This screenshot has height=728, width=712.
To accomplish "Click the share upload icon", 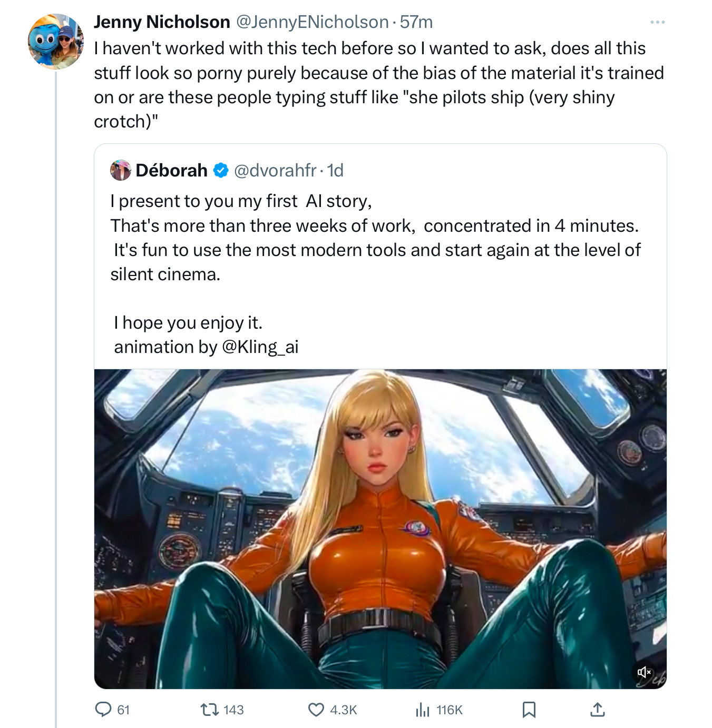I will click(597, 710).
